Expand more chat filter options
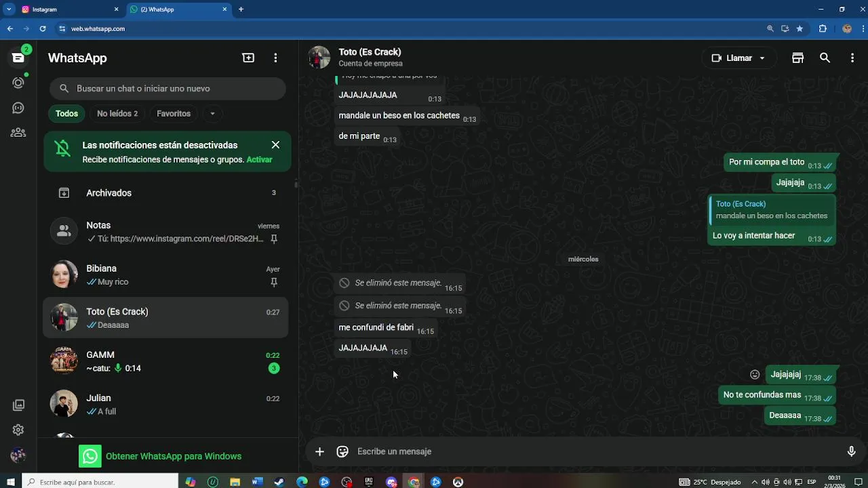 (212, 114)
